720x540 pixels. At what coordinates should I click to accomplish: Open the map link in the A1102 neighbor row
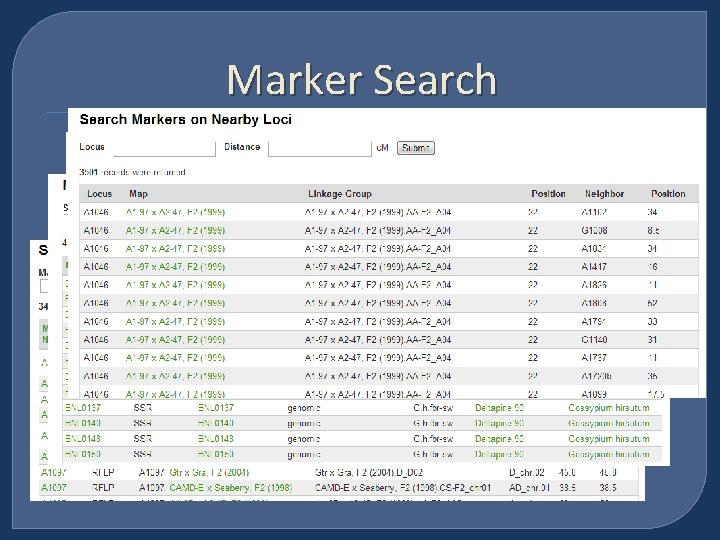click(175, 212)
